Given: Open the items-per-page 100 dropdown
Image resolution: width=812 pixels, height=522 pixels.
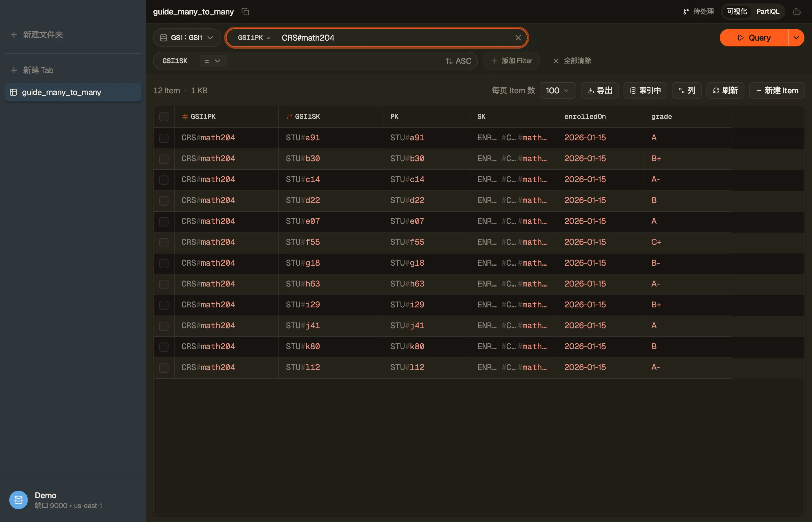Looking at the screenshot, I should tap(557, 90).
